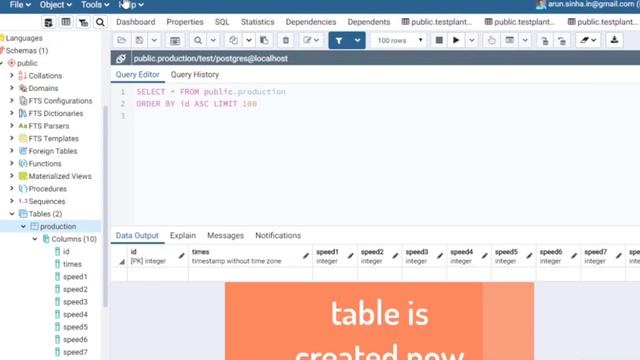Click the times column edit pencil

(x=306, y=256)
